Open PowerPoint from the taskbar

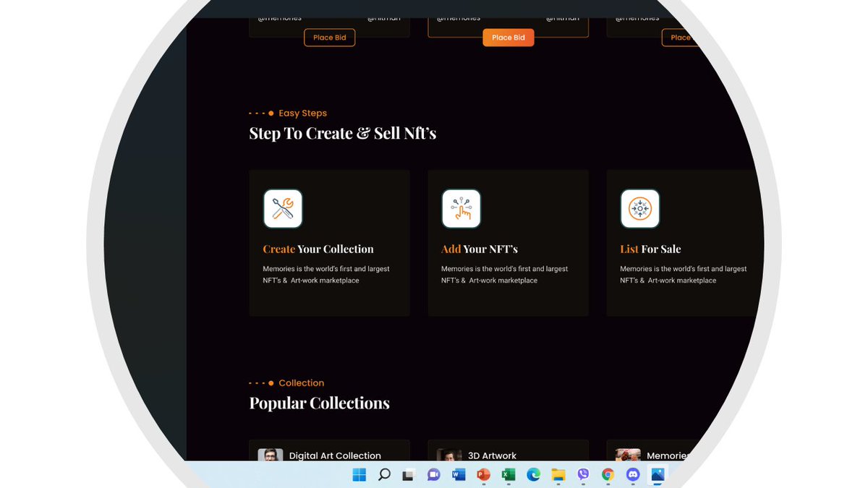483,475
